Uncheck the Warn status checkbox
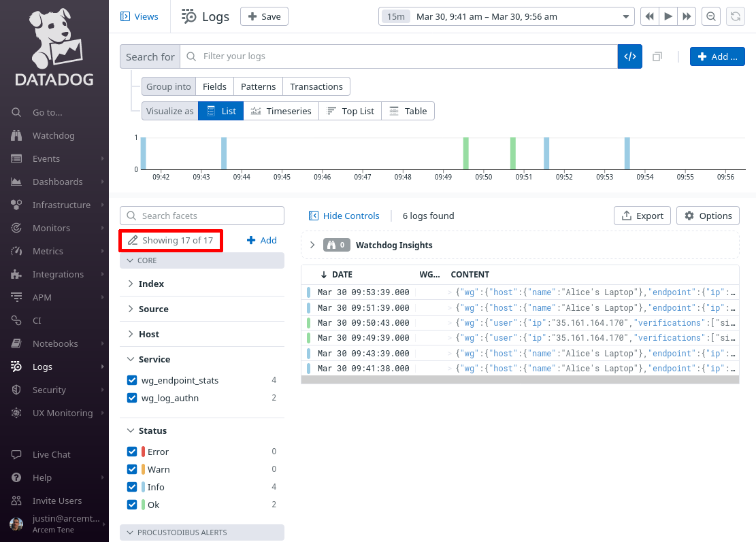 tap(131, 469)
